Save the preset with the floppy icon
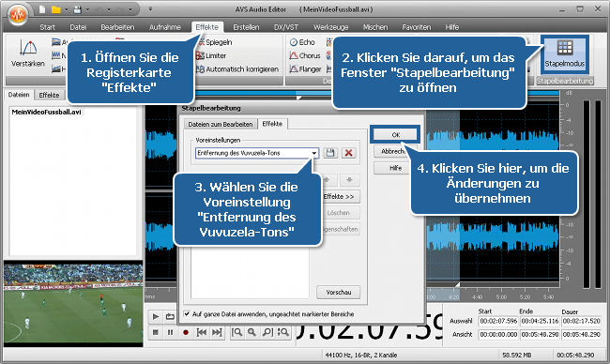Image resolution: width=610 pixels, height=364 pixels. [x=330, y=153]
